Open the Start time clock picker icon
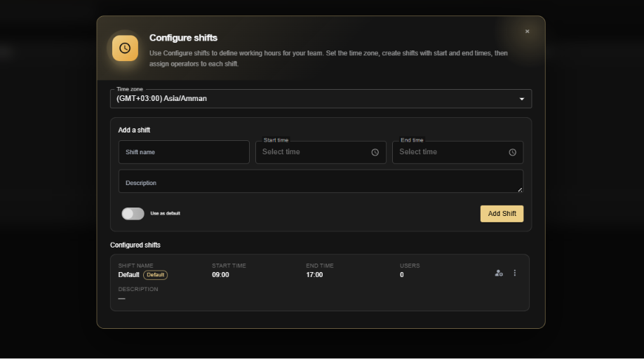 click(375, 152)
